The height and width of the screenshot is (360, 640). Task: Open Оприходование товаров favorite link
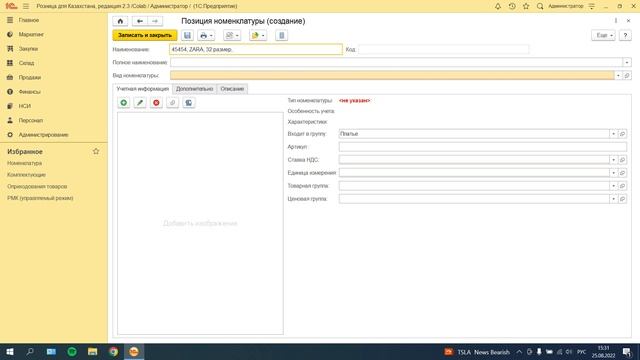pyautogui.click(x=37, y=187)
